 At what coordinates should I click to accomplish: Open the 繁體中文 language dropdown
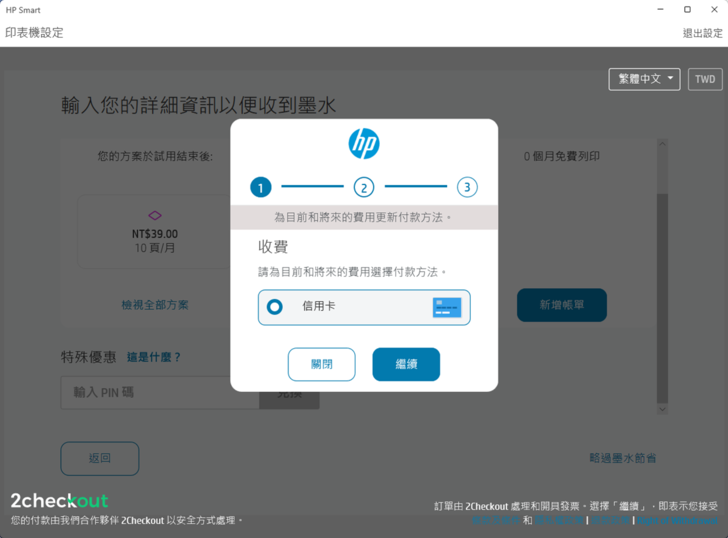(x=644, y=79)
